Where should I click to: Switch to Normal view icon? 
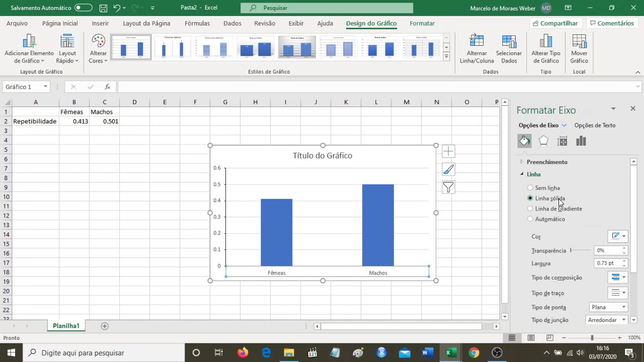coord(512,338)
